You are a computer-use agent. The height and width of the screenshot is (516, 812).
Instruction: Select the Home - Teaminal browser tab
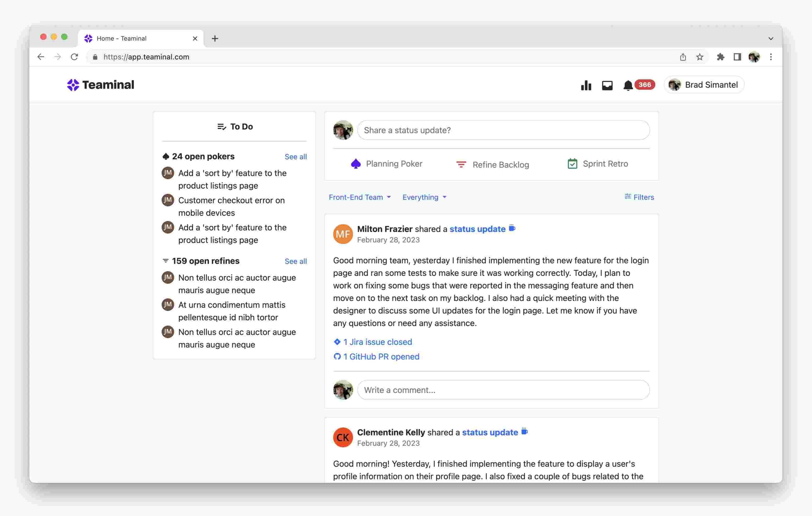point(141,38)
